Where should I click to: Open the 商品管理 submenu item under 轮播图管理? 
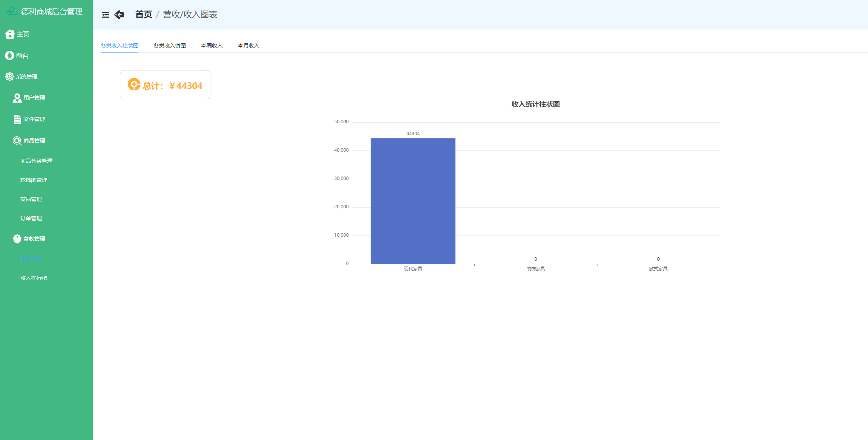[31, 199]
